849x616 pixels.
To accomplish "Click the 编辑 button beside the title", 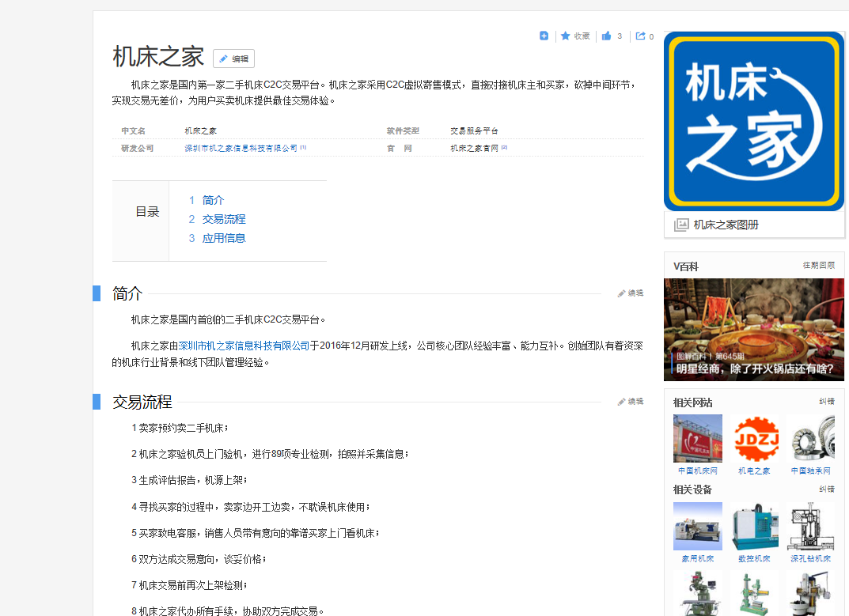I will click(234, 59).
